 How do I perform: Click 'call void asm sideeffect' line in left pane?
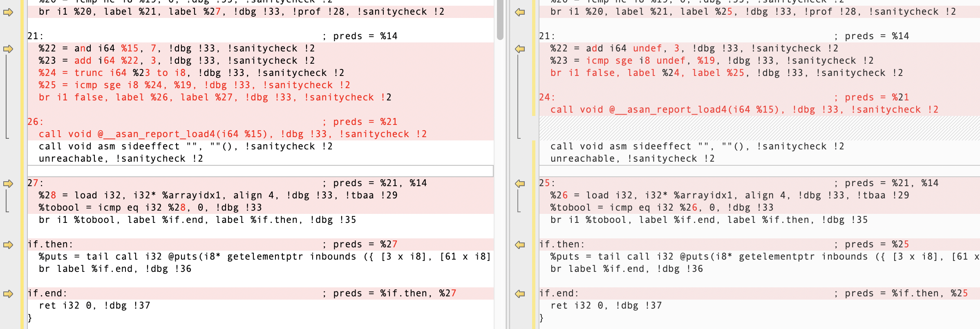click(x=186, y=147)
